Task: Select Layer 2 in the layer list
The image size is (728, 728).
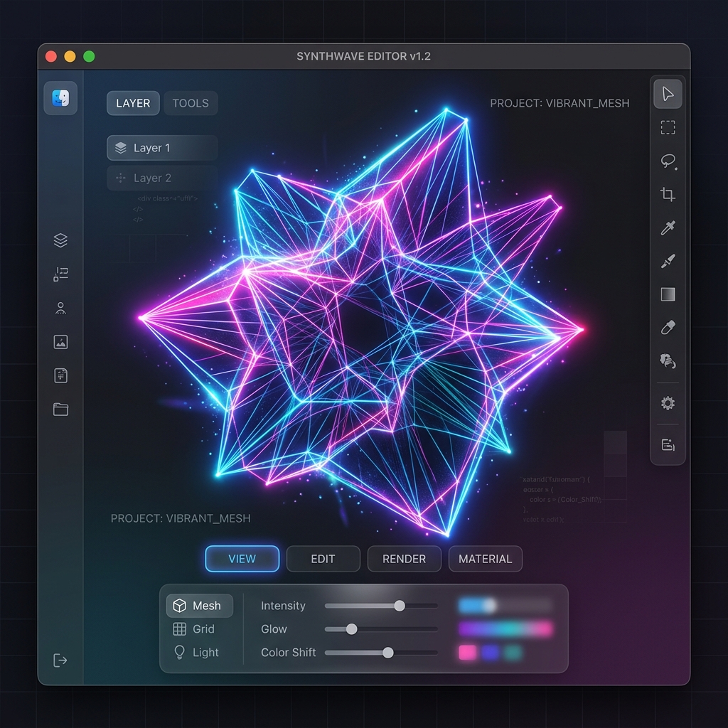Action: (162, 178)
